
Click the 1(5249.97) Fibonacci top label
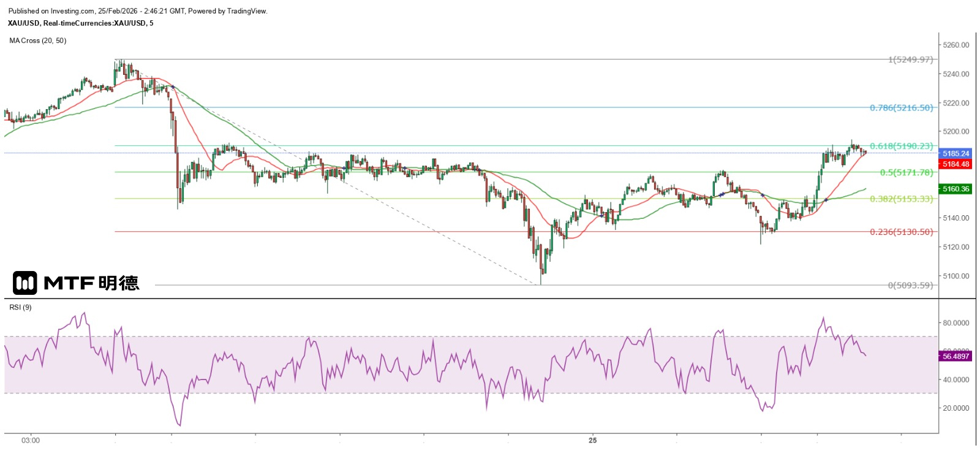click(x=910, y=59)
